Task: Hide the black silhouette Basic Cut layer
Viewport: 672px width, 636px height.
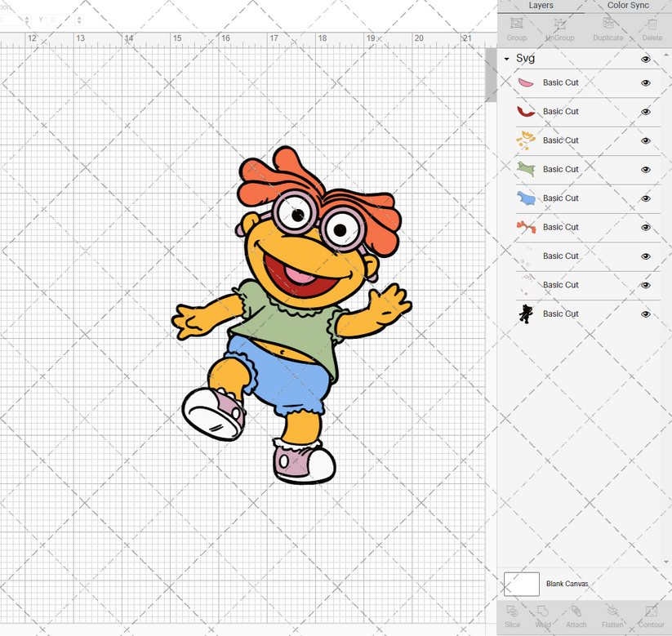Action: pos(645,314)
